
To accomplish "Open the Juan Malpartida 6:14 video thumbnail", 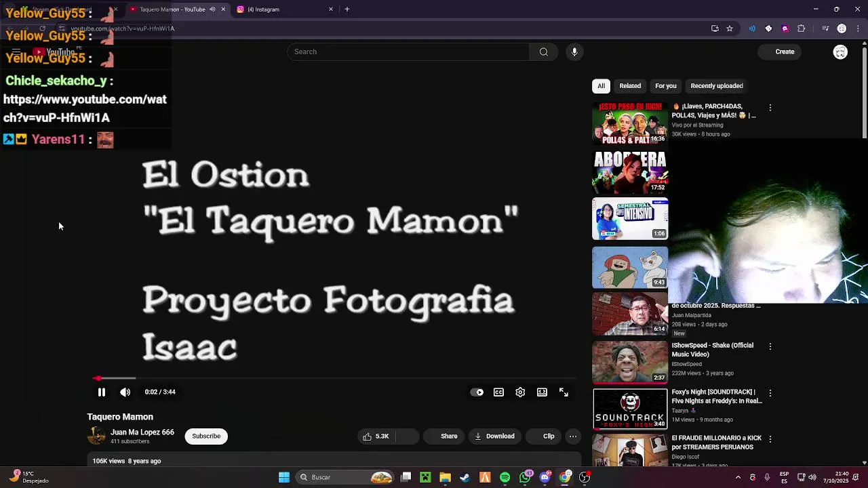I will [630, 314].
